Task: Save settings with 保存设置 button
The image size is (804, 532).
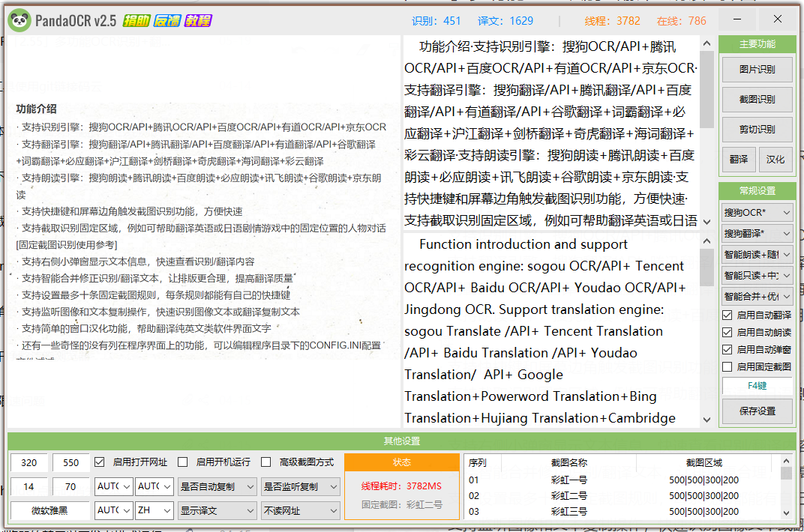Action: [757, 411]
